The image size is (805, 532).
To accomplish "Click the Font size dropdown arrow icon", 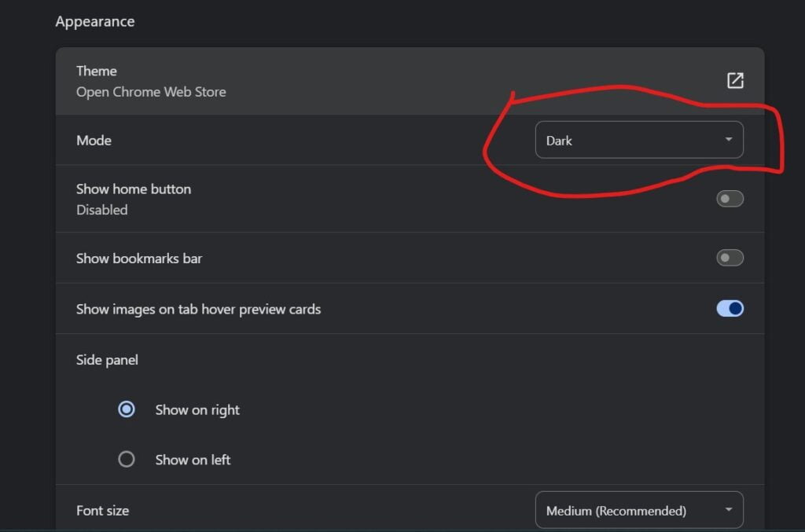I will [x=728, y=510].
